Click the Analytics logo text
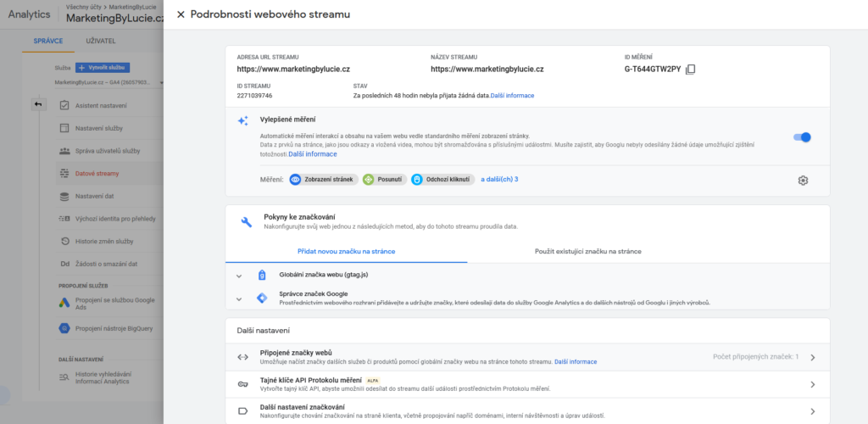This screenshot has height=424, width=868. coord(30,14)
